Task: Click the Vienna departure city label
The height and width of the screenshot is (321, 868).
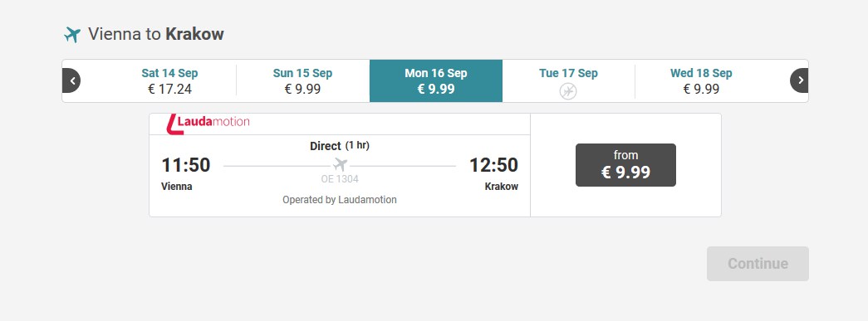Action: 177,186
